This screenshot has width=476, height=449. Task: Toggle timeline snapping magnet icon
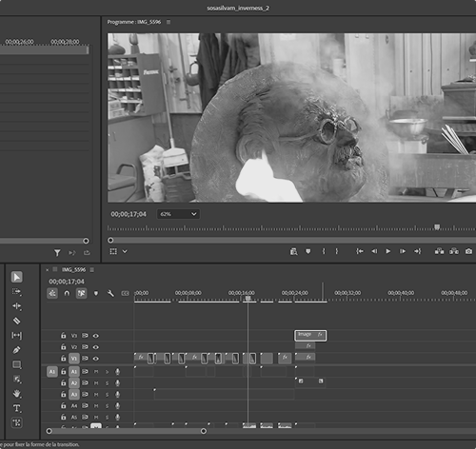pos(67,293)
